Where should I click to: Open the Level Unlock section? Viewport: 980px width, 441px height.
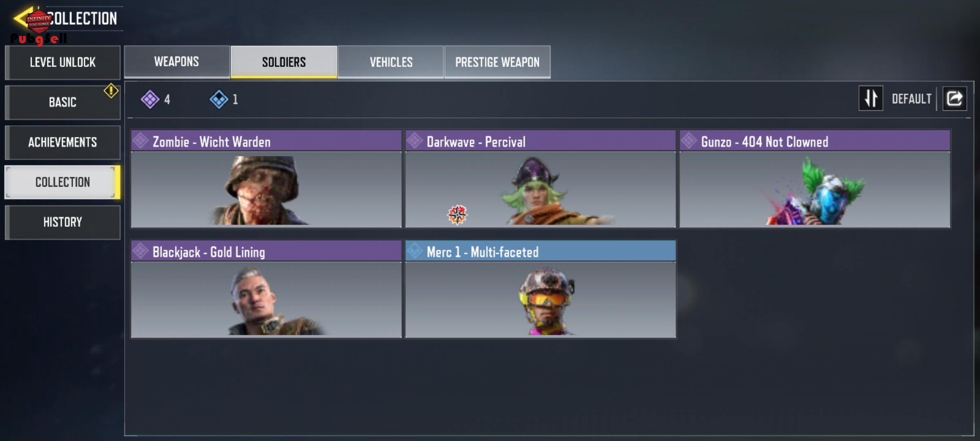[62, 62]
